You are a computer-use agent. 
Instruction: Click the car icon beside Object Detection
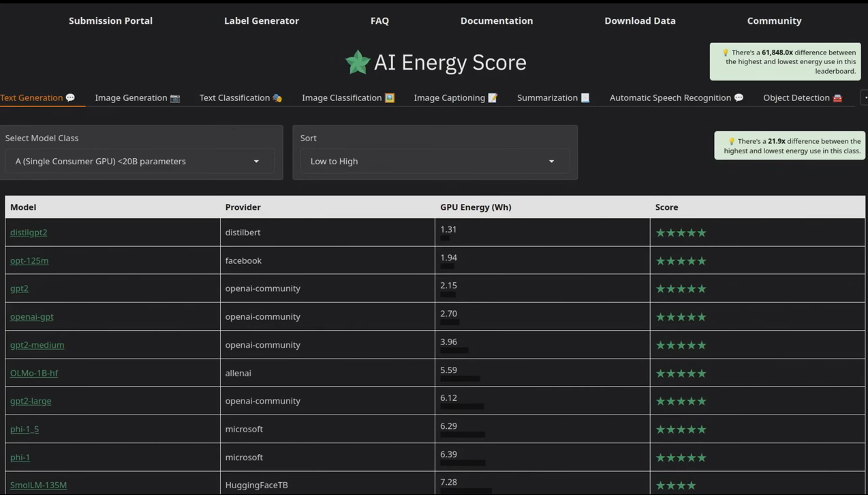click(x=837, y=98)
